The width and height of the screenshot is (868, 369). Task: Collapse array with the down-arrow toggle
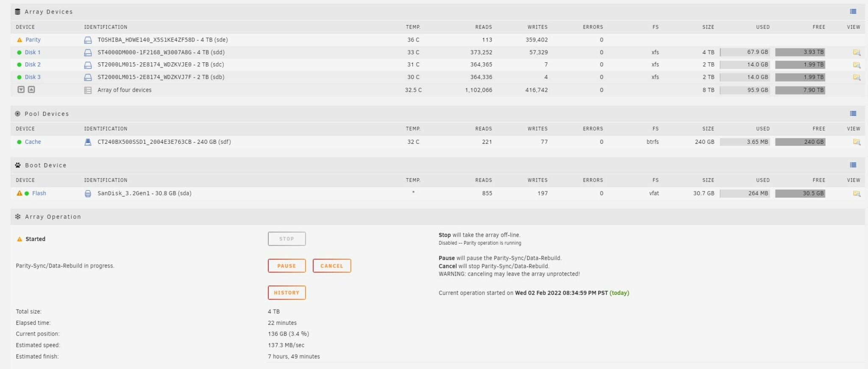tap(21, 89)
